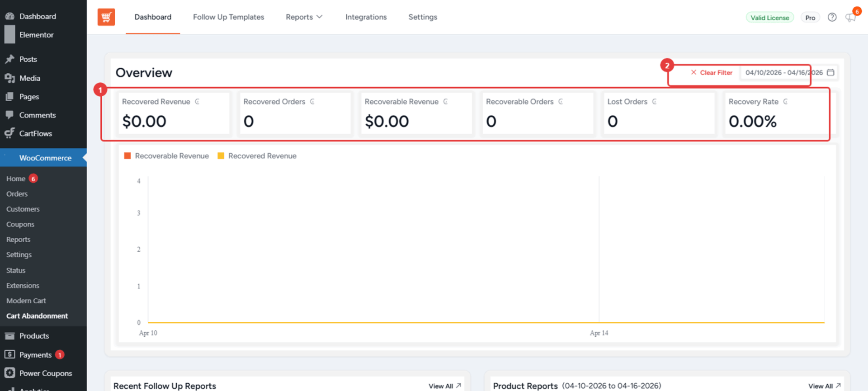The width and height of the screenshot is (868, 391).
Task: Click the Apr 10 chart axis label
Action: pyautogui.click(x=148, y=333)
